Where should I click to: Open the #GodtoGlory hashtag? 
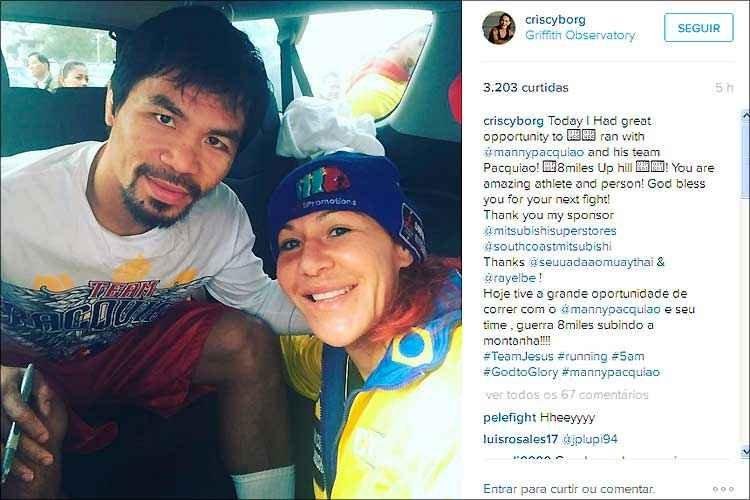click(x=520, y=372)
